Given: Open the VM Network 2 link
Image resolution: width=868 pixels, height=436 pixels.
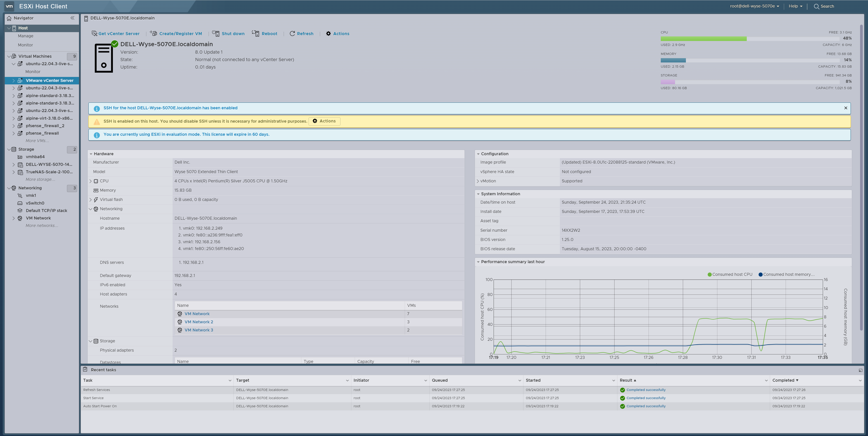Looking at the screenshot, I should pos(198,322).
